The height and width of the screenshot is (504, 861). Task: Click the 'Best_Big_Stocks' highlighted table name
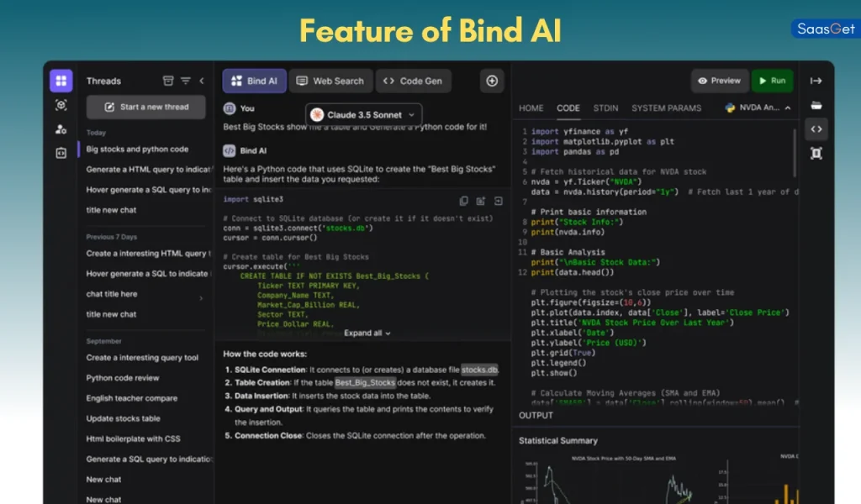[365, 383]
